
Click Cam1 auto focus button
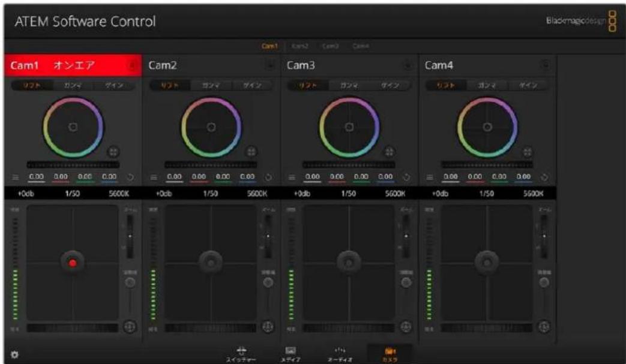point(130,327)
